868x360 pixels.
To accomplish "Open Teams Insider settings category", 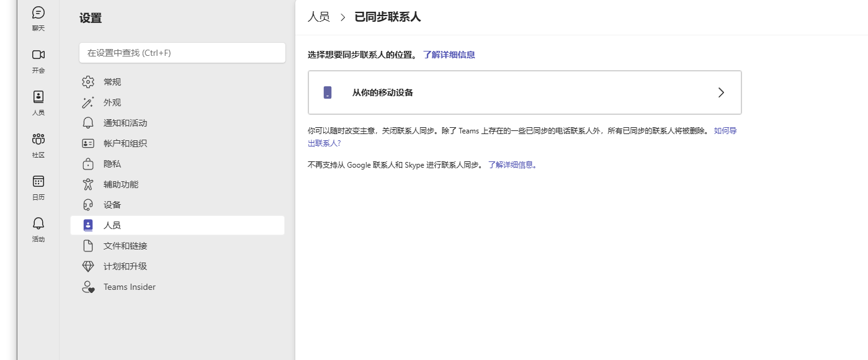I will (177, 287).
